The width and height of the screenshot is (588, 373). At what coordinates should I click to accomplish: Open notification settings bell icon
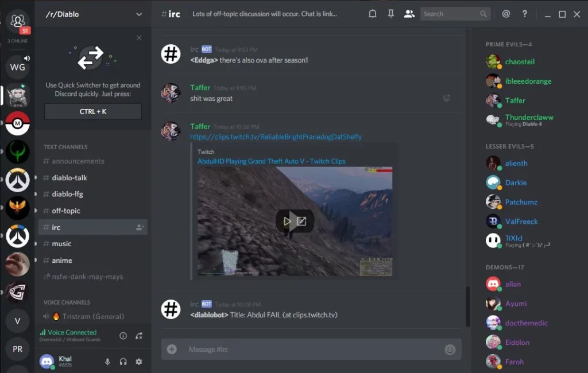pos(372,14)
